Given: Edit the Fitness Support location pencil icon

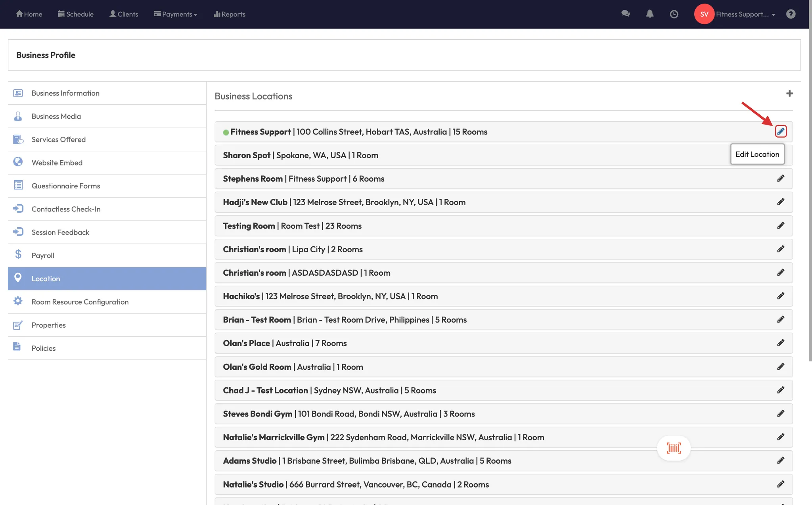Looking at the screenshot, I should (x=781, y=131).
